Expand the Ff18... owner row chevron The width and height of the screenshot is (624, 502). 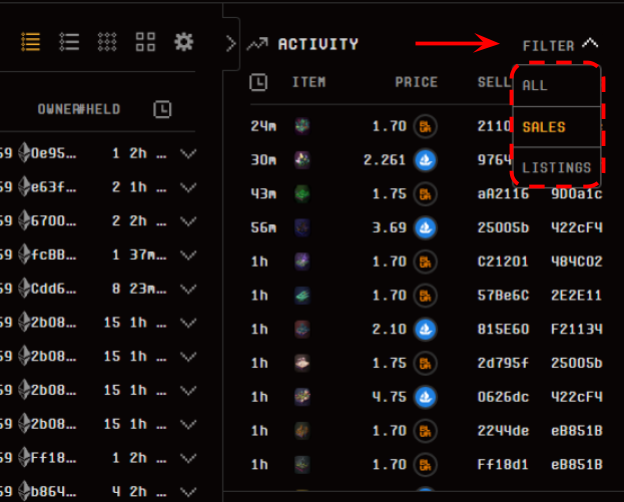188,458
